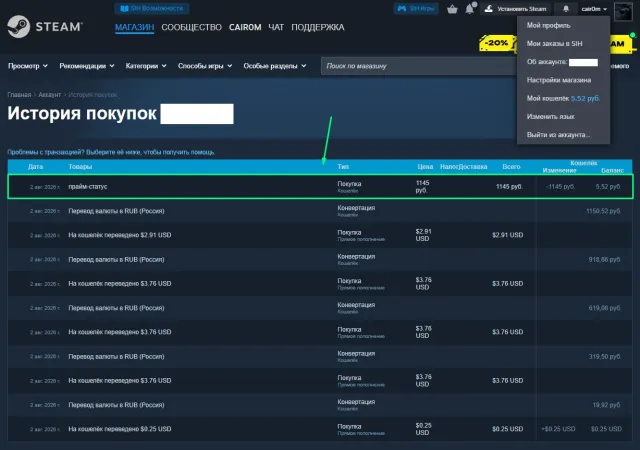The image size is (640, 450).
Task: Open the SIH Возможности button
Action: pos(151,8)
